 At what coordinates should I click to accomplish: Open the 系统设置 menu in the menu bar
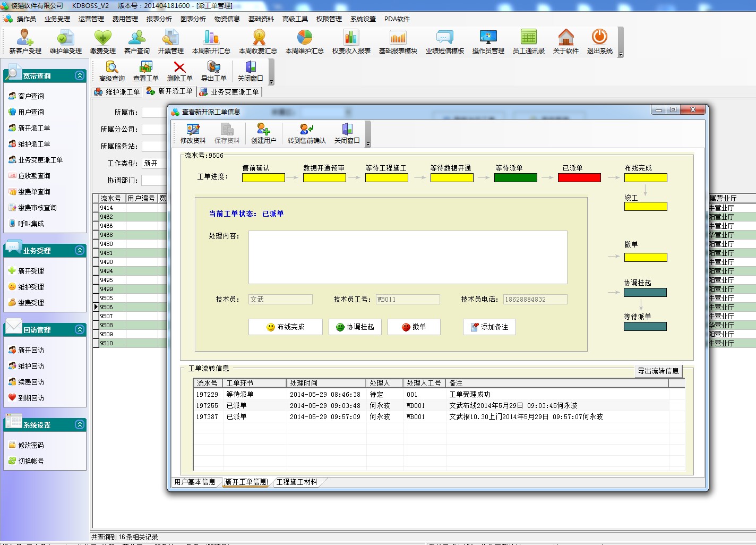[x=363, y=19]
